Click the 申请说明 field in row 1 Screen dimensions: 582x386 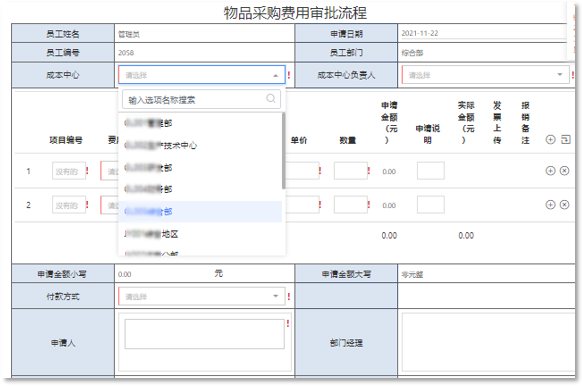431,171
